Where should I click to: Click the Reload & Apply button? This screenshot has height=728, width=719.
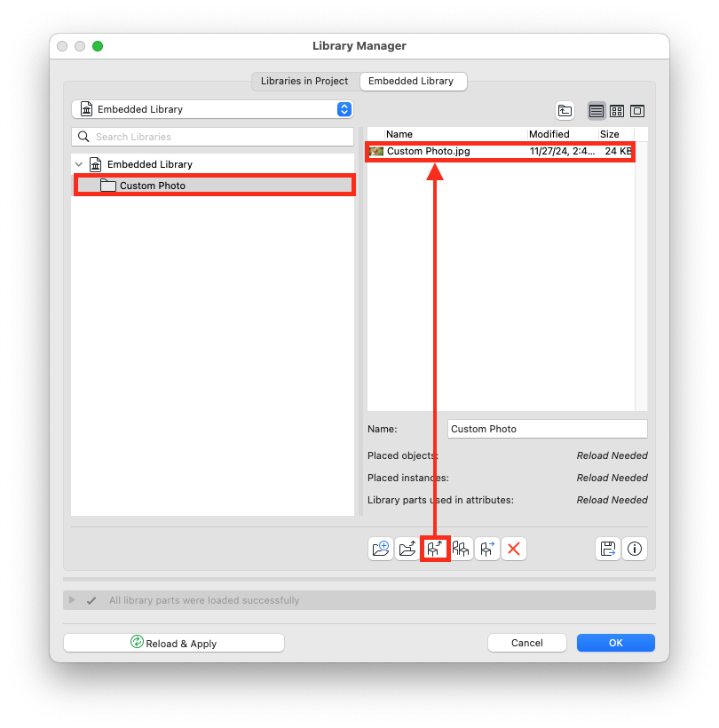click(x=174, y=643)
